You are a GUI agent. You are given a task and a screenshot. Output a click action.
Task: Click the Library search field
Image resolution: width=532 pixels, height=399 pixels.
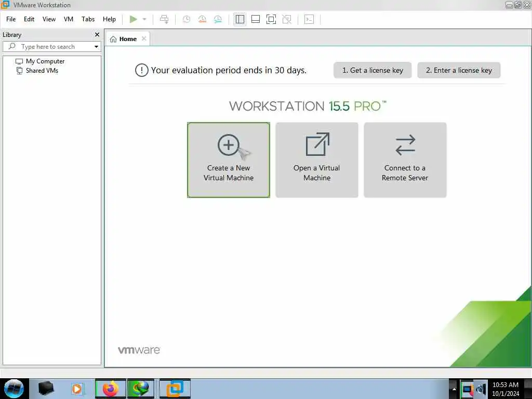click(51, 46)
